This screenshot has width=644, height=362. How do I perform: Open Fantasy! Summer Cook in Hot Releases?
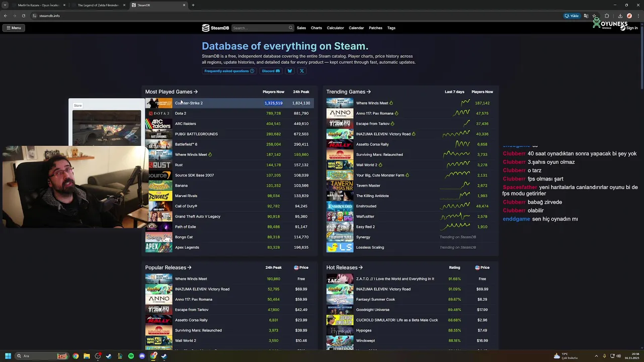pos(375,299)
